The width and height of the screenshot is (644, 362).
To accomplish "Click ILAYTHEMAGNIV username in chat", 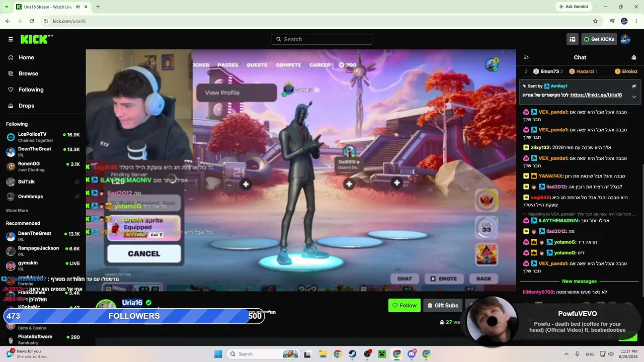I will click(x=558, y=220).
